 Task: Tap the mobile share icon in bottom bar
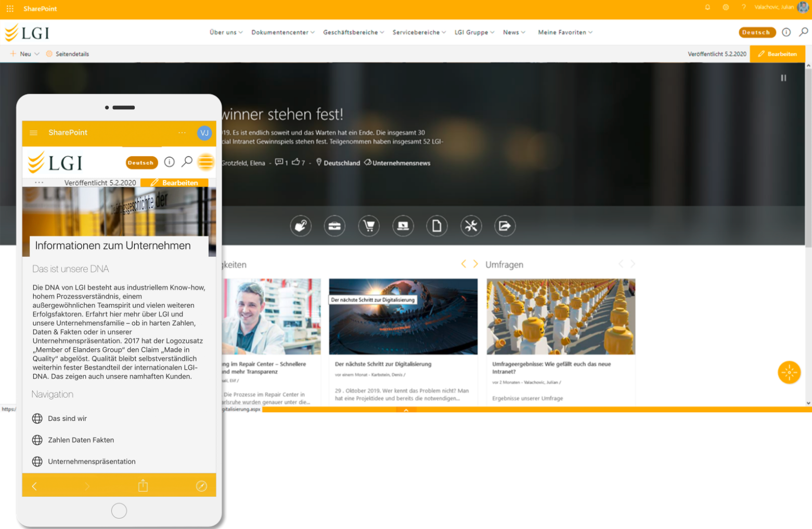[143, 486]
